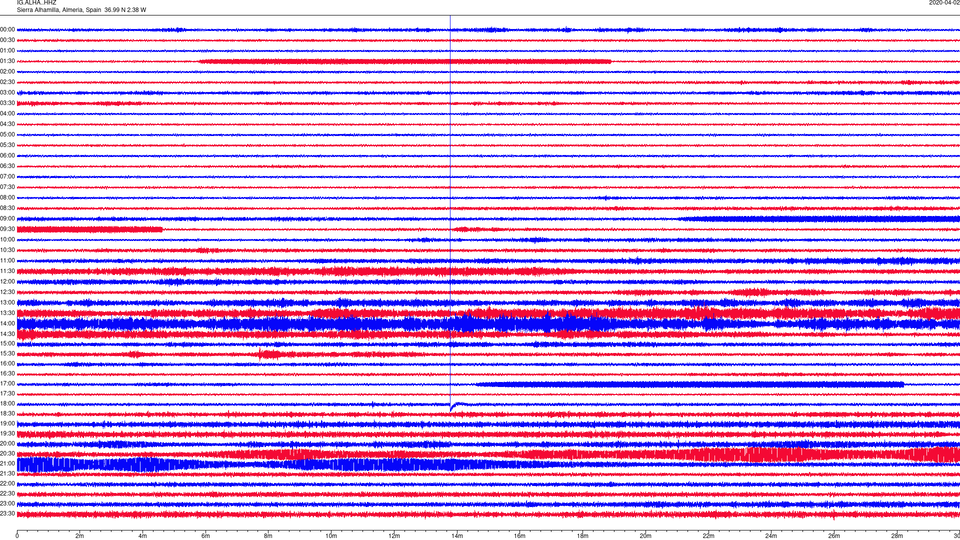Select the '15:30' row label
The height and width of the screenshot is (540, 960).
[7, 353]
